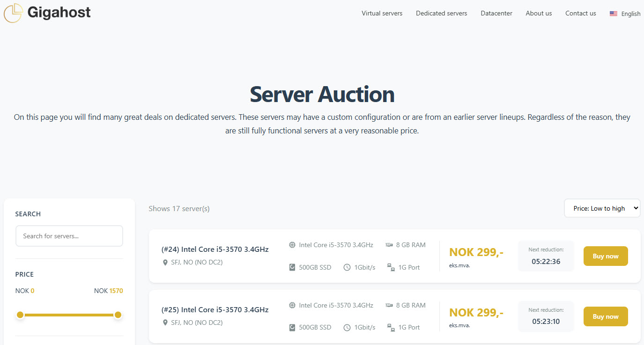The image size is (644, 345).
Task: Click the 500GB SSD storage icon
Action: tap(292, 267)
